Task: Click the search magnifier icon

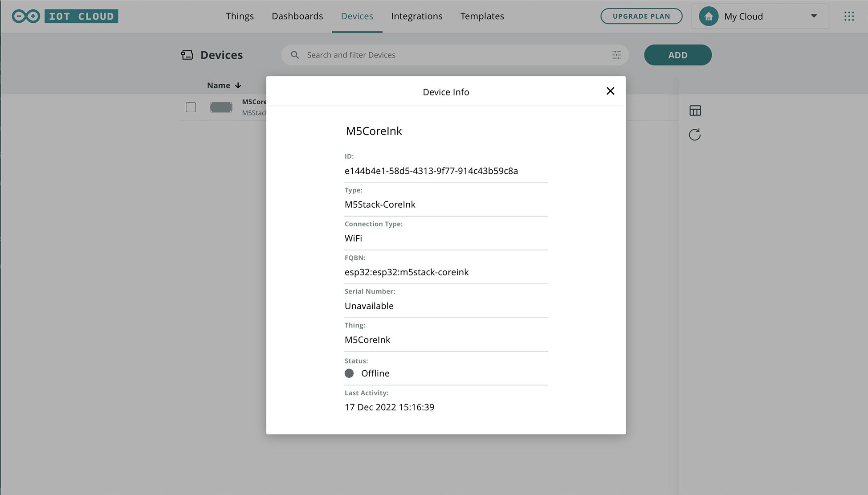Action: coord(295,55)
